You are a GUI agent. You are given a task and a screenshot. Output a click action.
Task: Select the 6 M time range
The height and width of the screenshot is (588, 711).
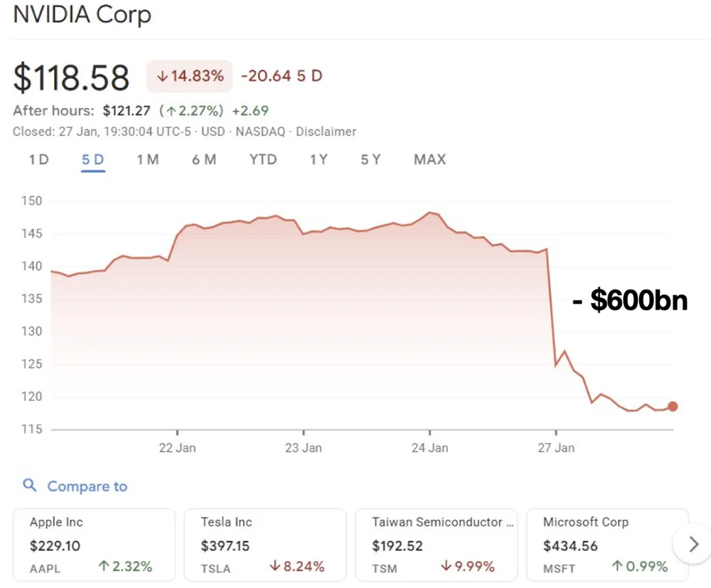point(204,159)
